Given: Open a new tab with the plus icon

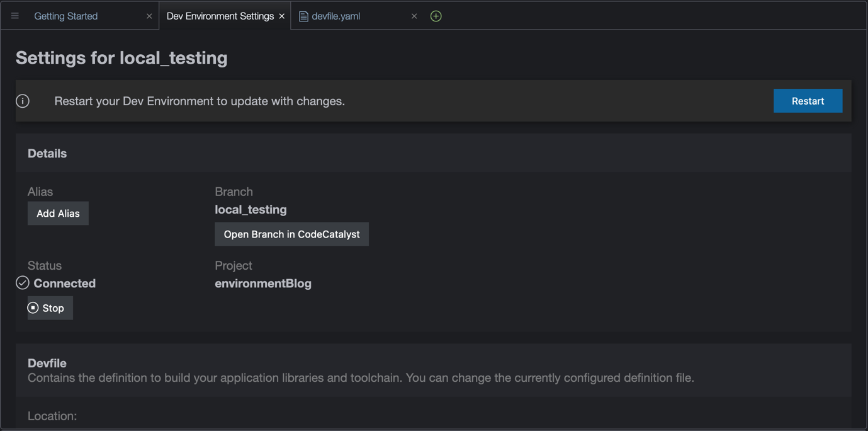Looking at the screenshot, I should (x=436, y=15).
